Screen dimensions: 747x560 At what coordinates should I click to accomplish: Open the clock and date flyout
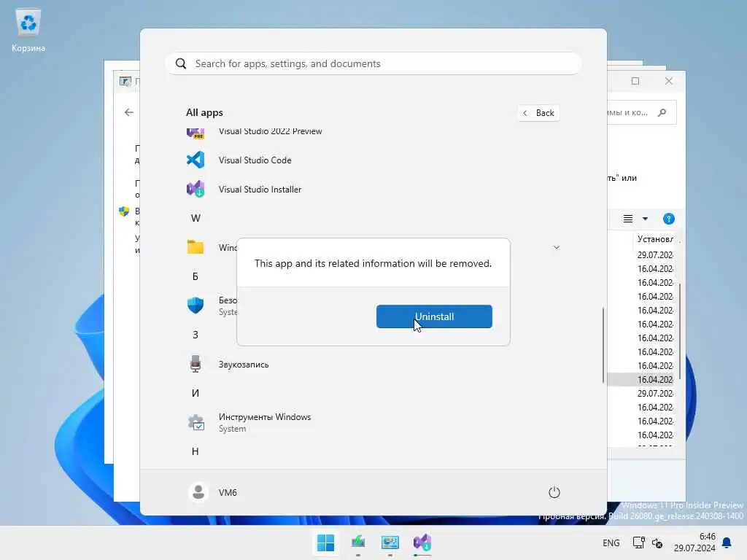point(694,542)
